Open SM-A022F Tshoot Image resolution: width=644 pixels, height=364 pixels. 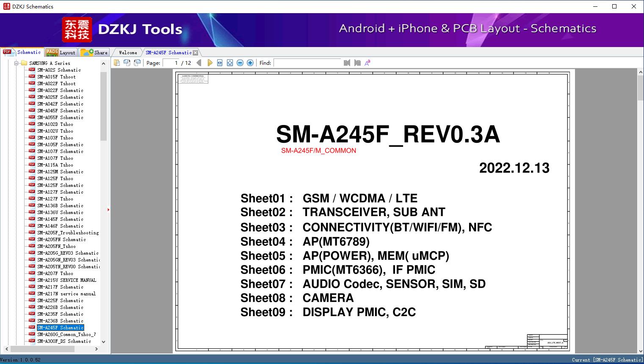56,83
